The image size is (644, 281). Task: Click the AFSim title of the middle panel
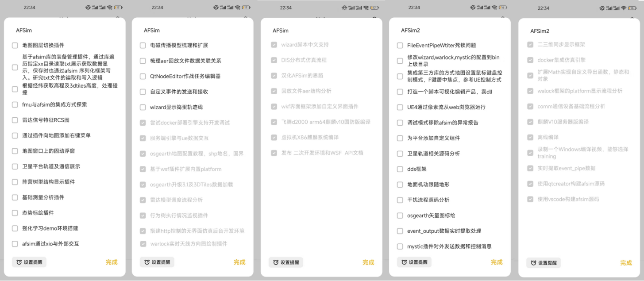[281, 31]
